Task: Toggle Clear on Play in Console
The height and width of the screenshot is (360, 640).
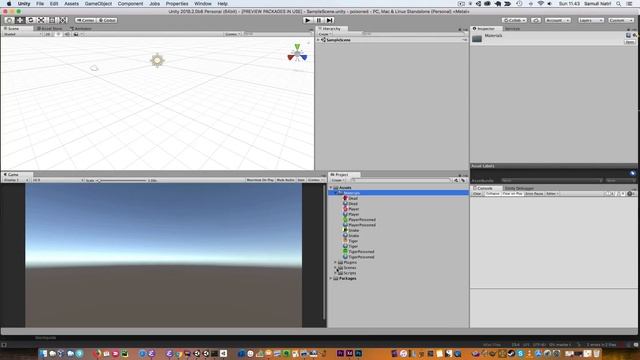Action: click(512, 194)
